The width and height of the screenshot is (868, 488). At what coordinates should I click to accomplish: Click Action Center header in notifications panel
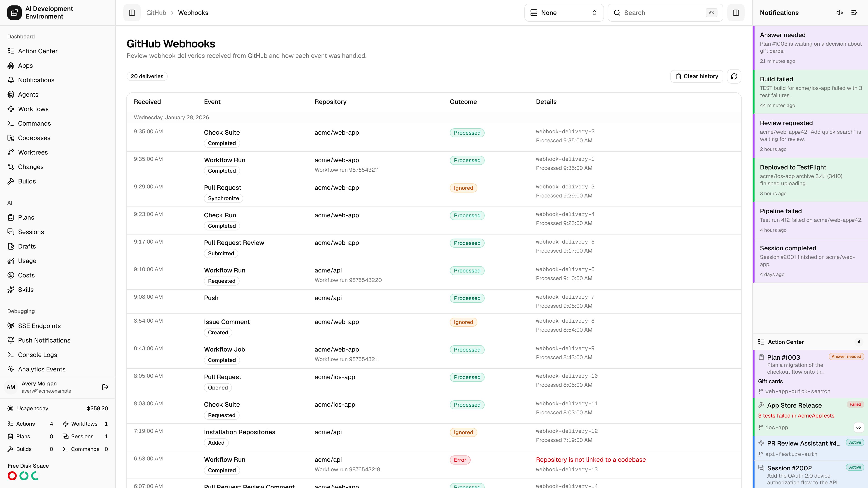[x=810, y=342]
